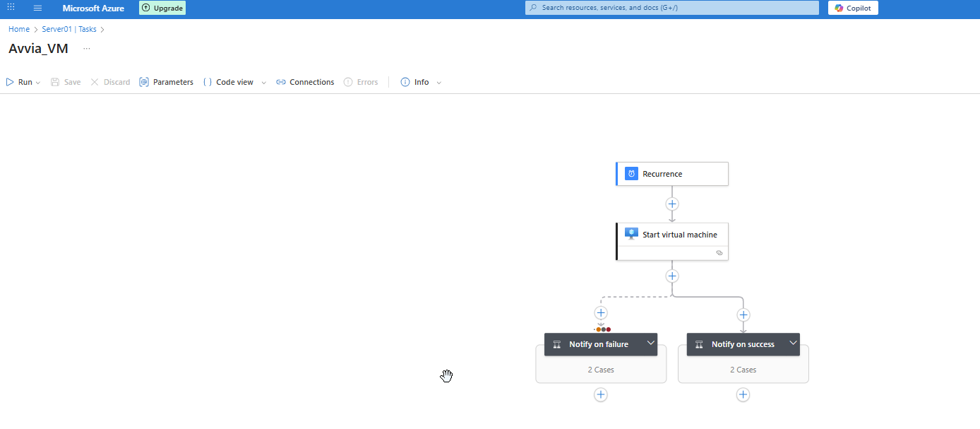Click the Copilot icon button
This screenshot has width=980, height=429.
(853, 8)
